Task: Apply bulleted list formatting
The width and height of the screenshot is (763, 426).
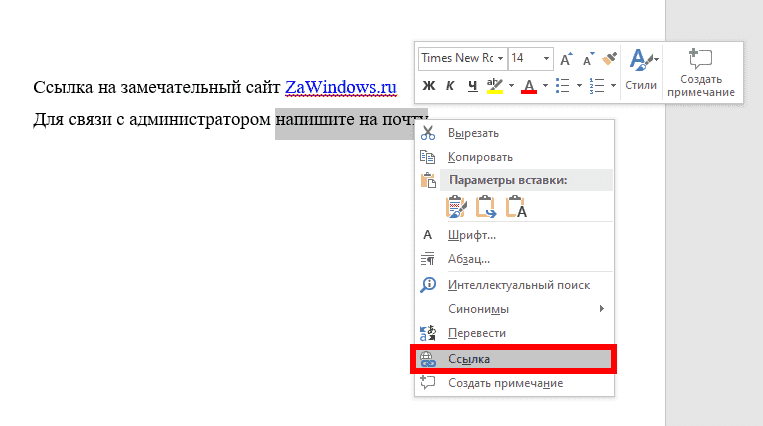Action: tap(563, 86)
